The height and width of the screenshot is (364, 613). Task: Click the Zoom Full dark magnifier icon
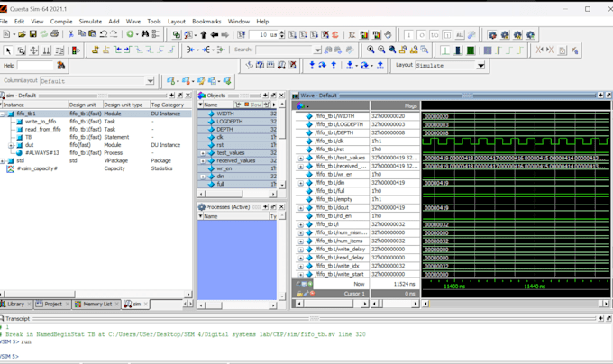point(392,50)
